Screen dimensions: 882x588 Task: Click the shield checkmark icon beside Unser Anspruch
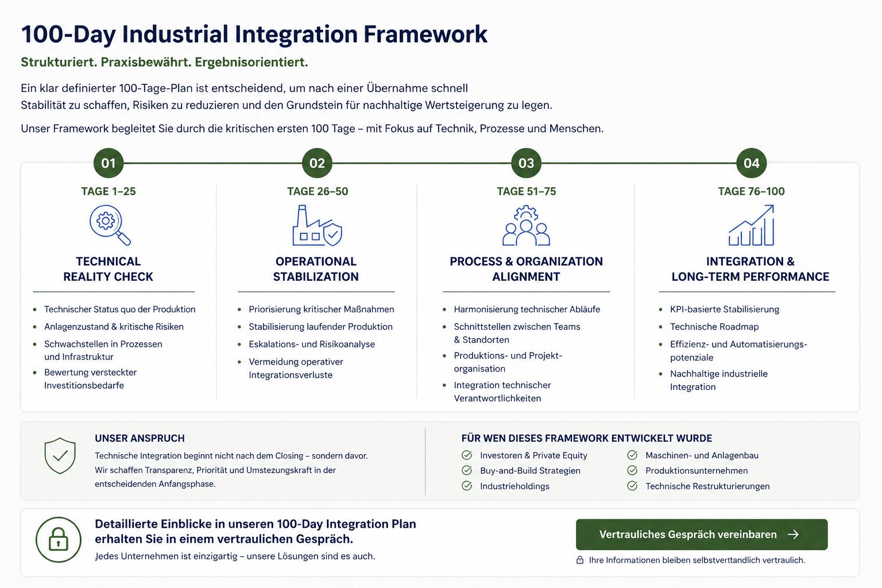(60, 456)
